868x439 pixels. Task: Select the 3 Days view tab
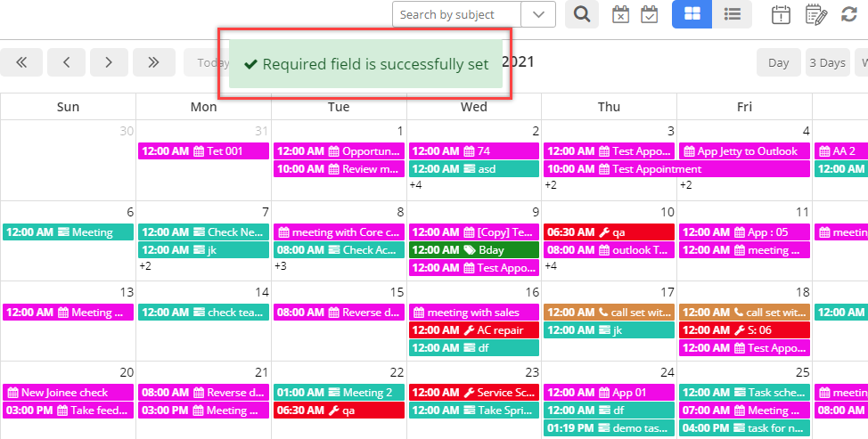827,62
